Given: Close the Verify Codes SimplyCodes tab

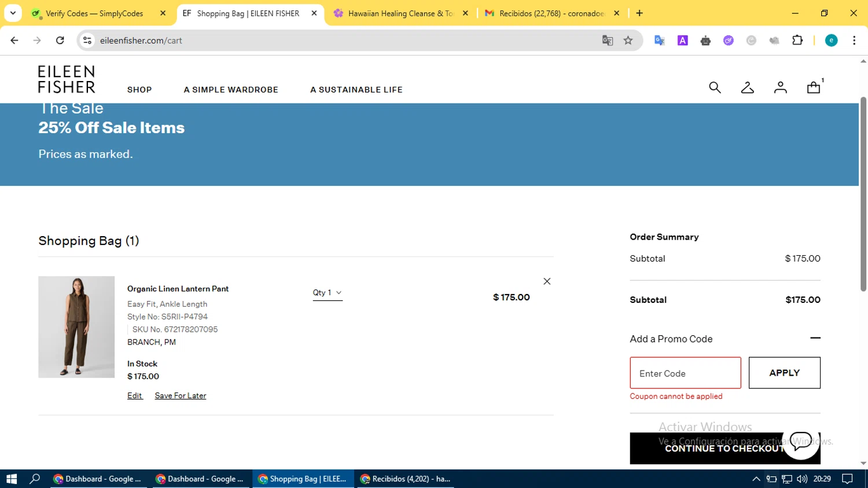Looking at the screenshot, I should pos(163,13).
